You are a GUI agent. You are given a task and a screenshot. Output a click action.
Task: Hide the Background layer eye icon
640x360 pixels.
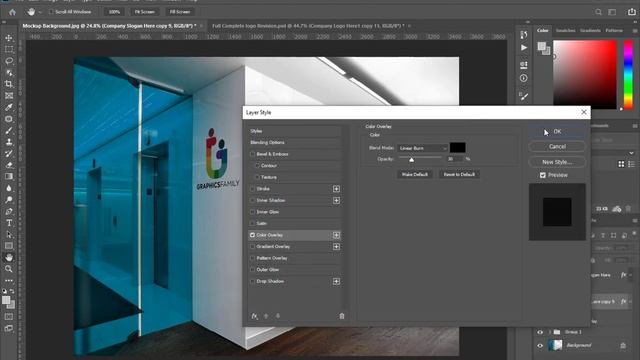pos(540,345)
